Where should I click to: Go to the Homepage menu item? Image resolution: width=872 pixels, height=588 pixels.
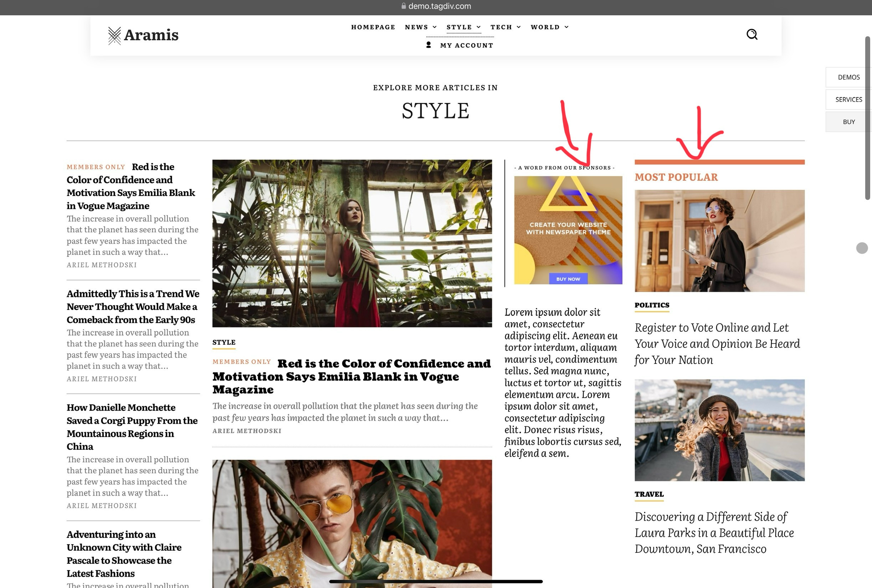[x=373, y=27]
